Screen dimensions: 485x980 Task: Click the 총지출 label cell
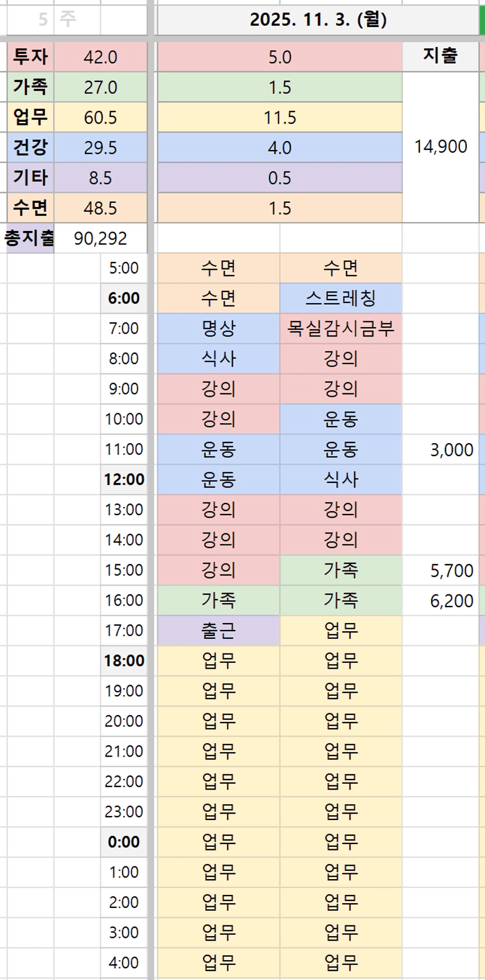point(29,238)
